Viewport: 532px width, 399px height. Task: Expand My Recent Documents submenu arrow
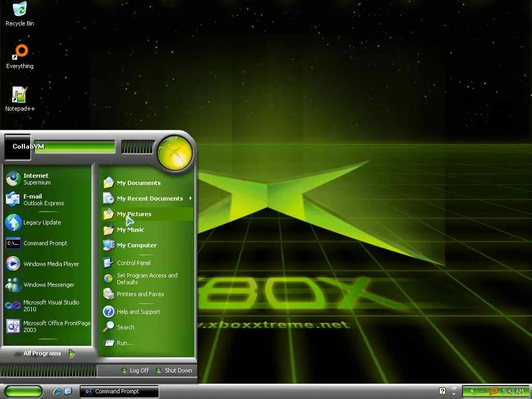click(x=191, y=198)
